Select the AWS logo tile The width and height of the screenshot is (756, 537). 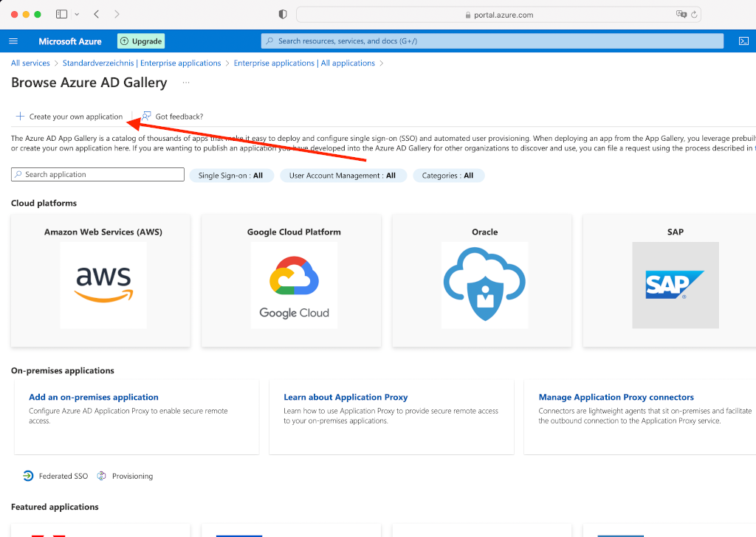[x=103, y=285]
